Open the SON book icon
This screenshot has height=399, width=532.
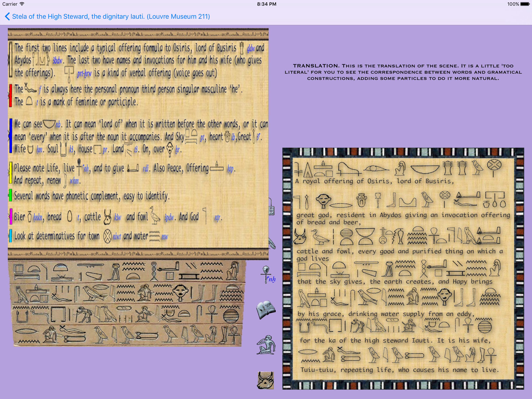266,310
